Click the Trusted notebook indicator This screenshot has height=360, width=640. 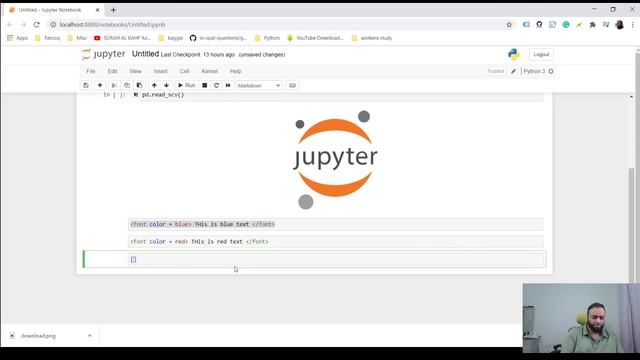pos(495,71)
